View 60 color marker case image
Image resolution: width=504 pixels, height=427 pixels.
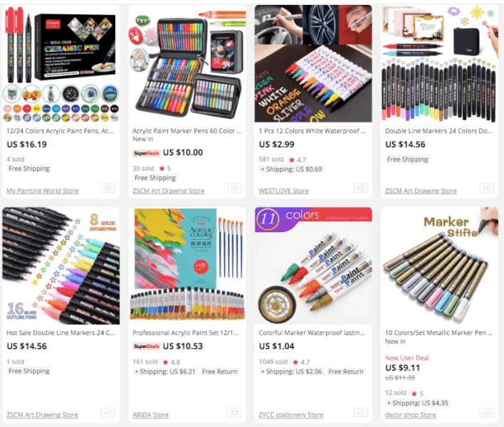[x=187, y=63]
